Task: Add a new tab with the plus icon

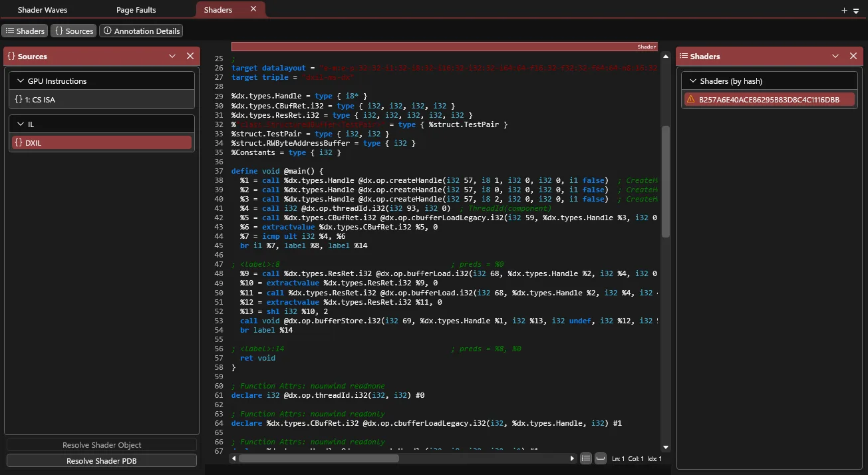Action: pyautogui.click(x=844, y=10)
